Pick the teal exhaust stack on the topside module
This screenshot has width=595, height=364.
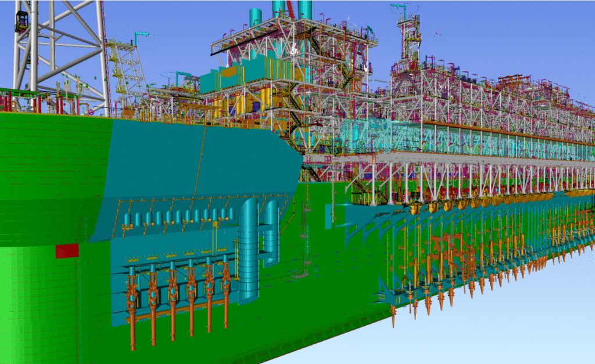tap(255, 17)
